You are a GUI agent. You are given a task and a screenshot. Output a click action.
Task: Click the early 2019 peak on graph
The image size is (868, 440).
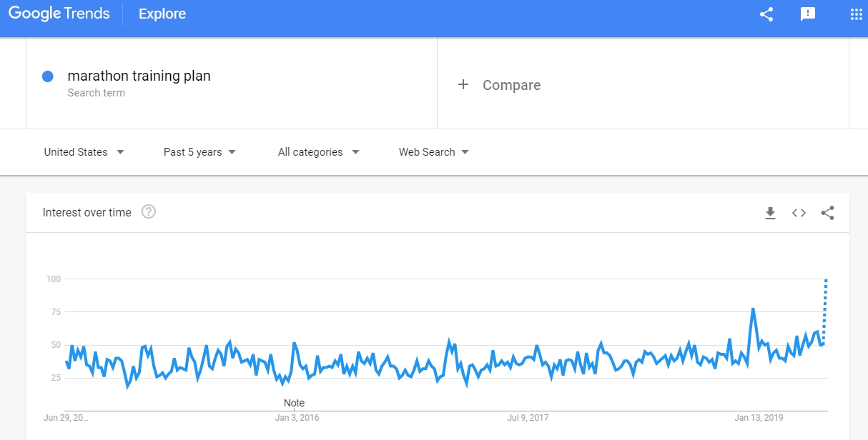pos(753,309)
